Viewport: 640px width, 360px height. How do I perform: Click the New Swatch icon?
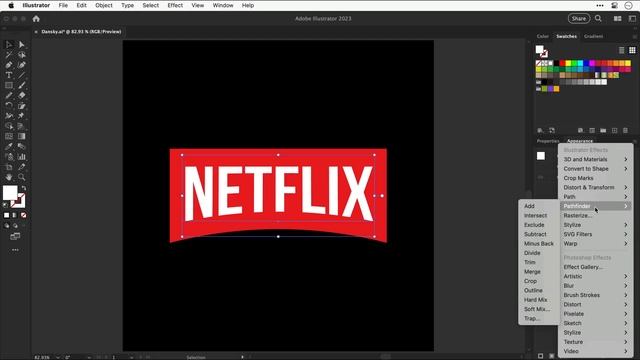614,131
